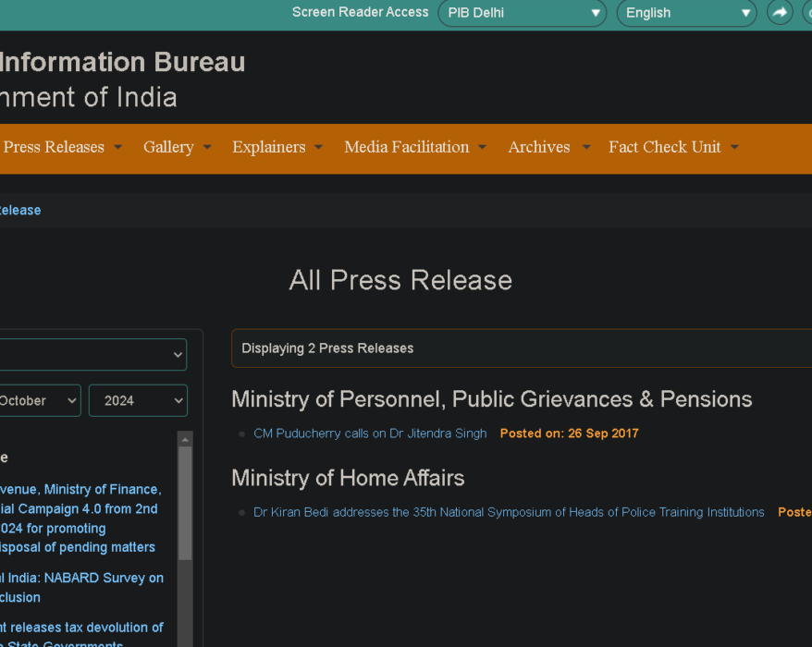Expand the October month dropdown
This screenshot has height=647, width=812.
(39, 400)
